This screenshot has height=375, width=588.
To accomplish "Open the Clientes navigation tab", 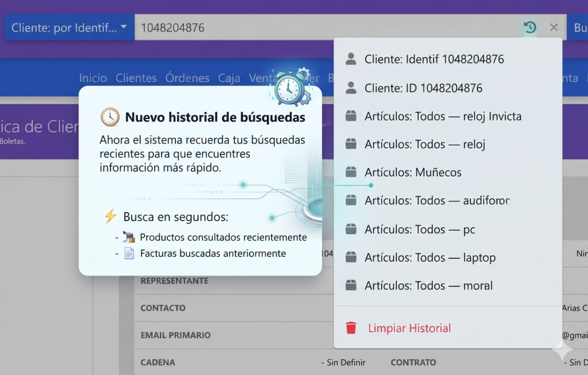I will pos(136,78).
